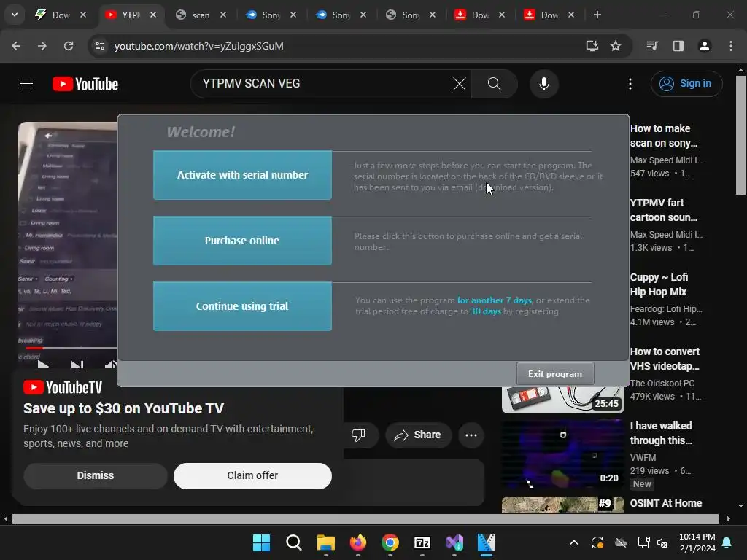
Task: Click Exit program button
Action: coord(555,374)
